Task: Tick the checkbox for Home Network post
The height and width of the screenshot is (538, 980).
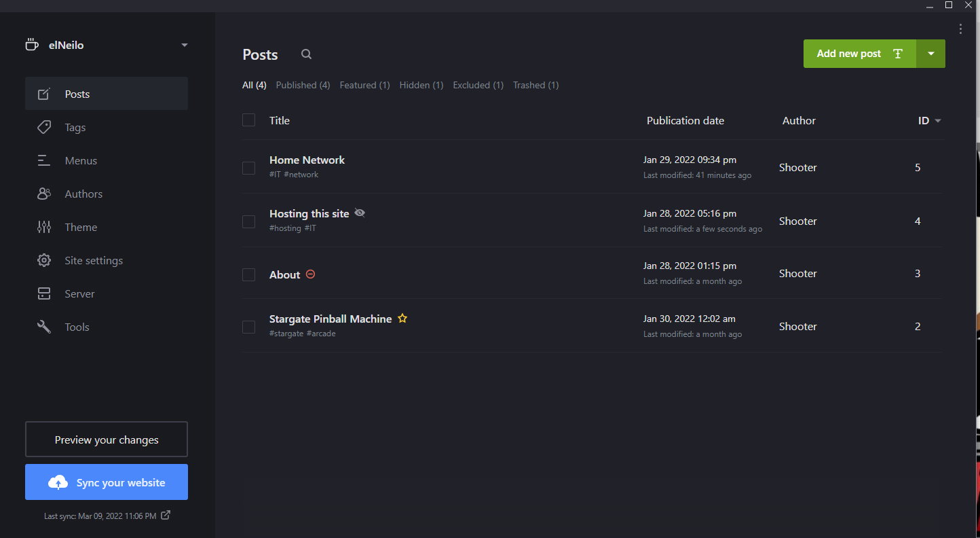Action: tap(249, 168)
